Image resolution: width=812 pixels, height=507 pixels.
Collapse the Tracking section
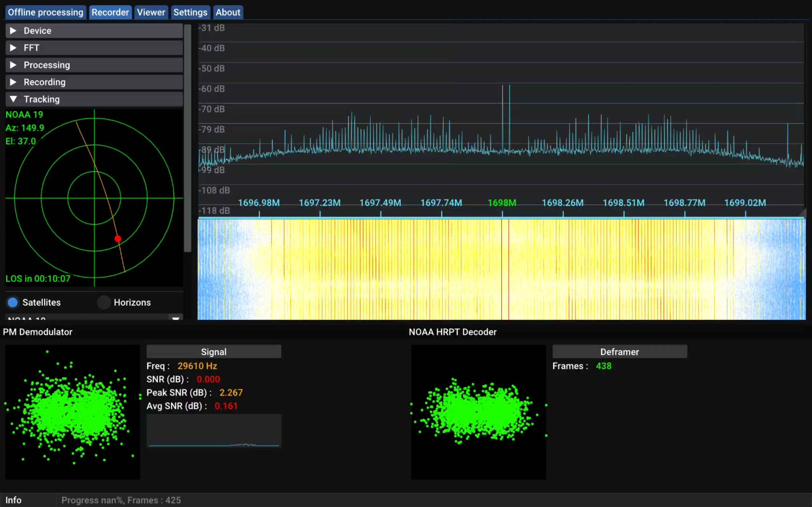coord(94,99)
